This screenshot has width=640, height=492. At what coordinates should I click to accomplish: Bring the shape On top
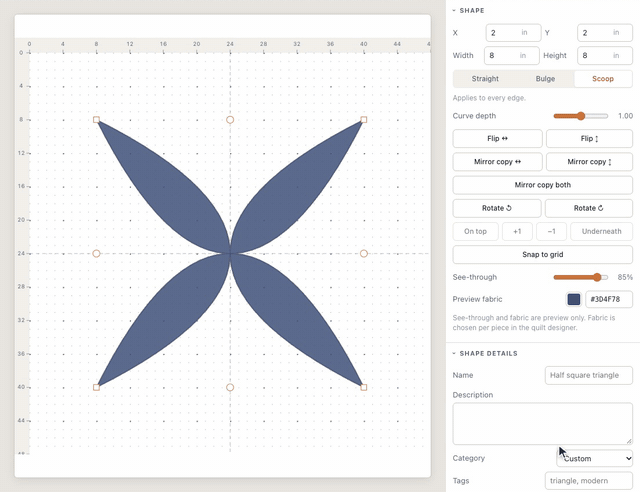(475, 232)
